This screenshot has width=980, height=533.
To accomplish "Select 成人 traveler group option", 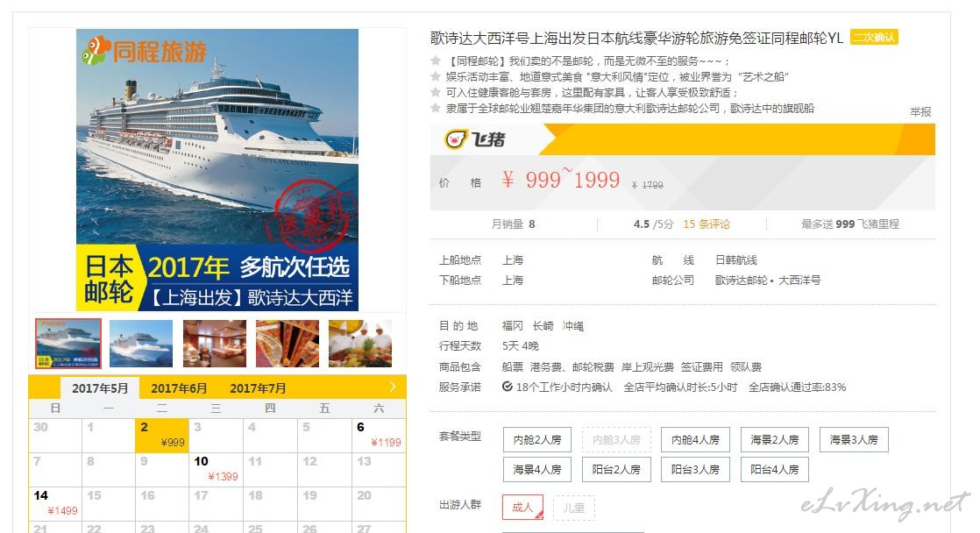I will tap(522, 508).
